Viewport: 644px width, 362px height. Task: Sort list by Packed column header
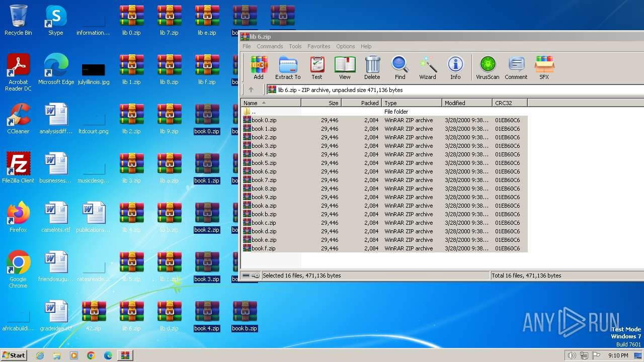pyautogui.click(x=361, y=103)
